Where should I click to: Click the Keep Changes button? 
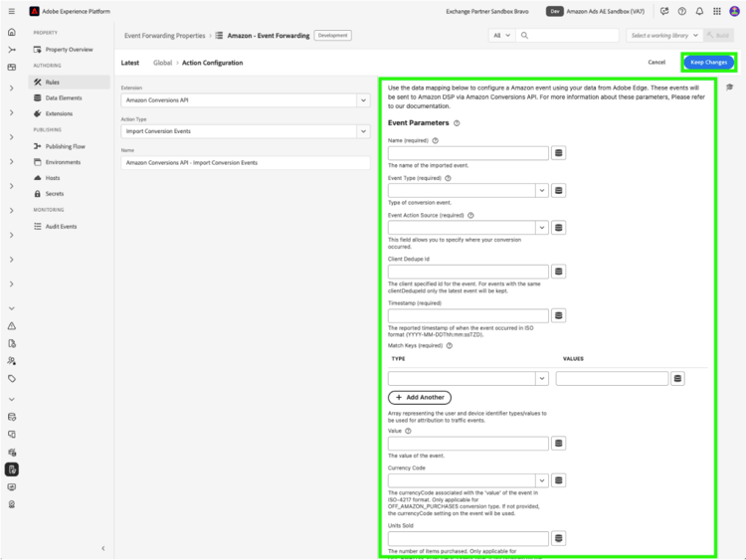coord(709,63)
